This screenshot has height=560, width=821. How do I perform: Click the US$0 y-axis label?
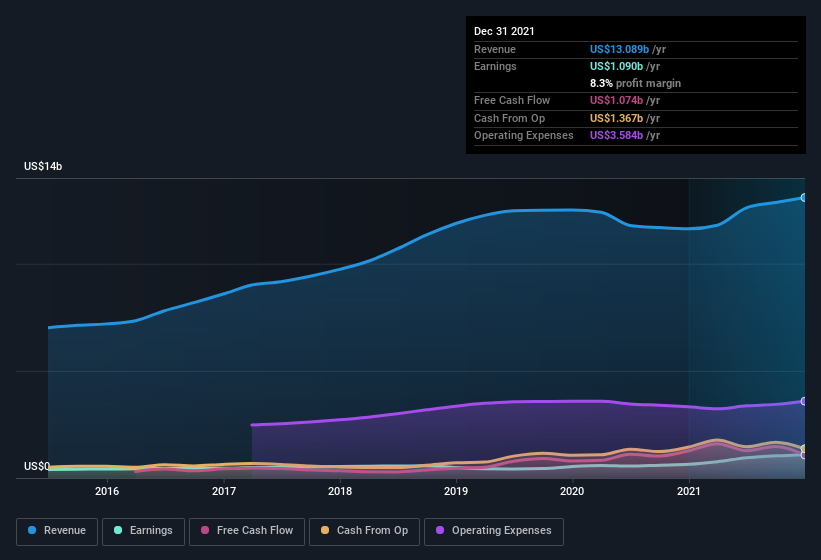(x=37, y=466)
